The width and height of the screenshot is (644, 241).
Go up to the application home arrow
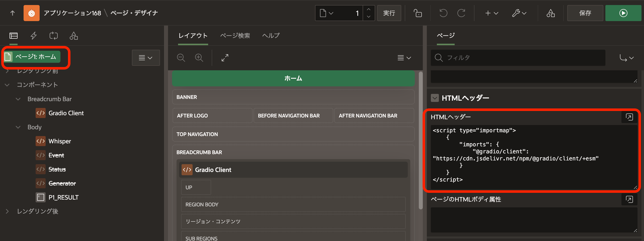[13, 13]
